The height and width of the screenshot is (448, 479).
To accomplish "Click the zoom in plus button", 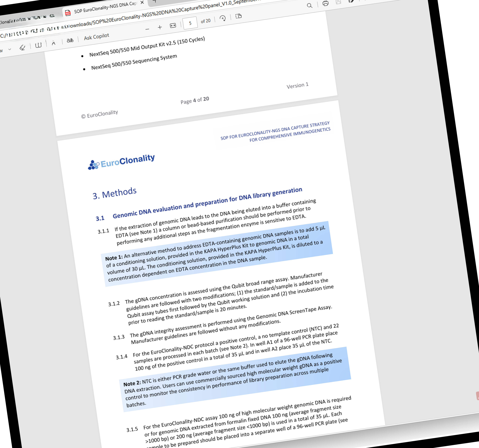I will 160,27.
